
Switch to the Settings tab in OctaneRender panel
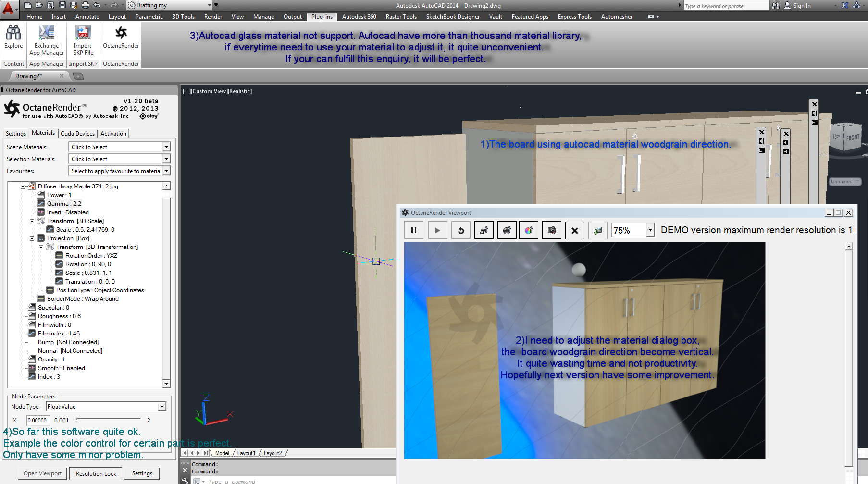click(16, 134)
